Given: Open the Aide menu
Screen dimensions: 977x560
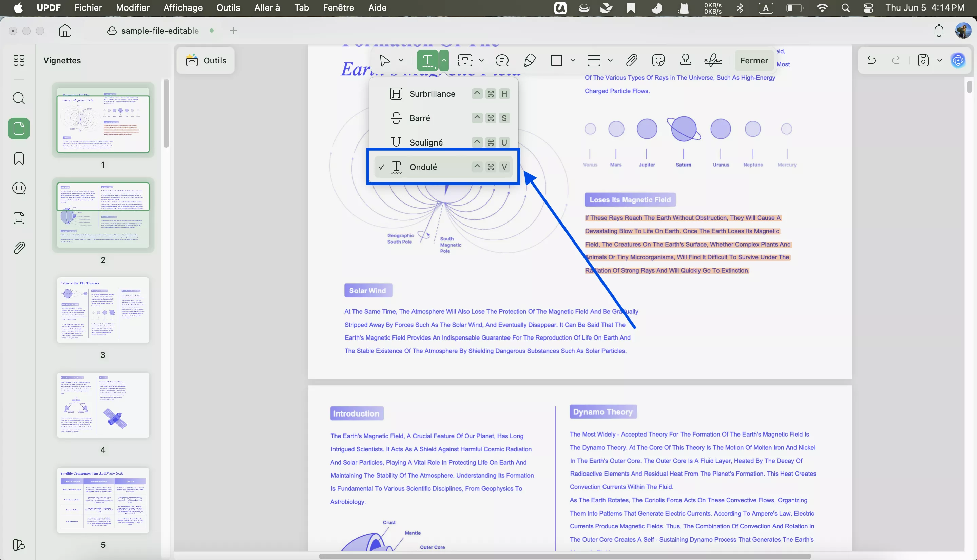Looking at the screenshot, I should coord(377,8).
